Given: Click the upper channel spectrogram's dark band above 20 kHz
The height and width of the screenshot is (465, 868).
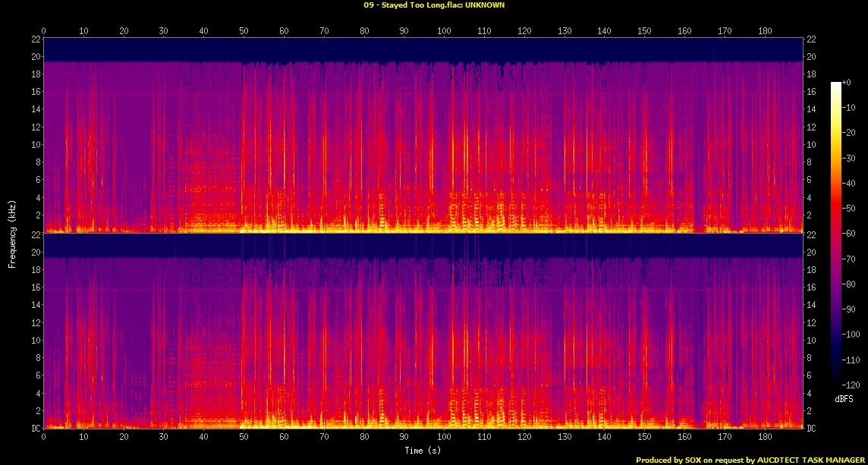Looking at the screenshot, I should [x=423, y=49].
